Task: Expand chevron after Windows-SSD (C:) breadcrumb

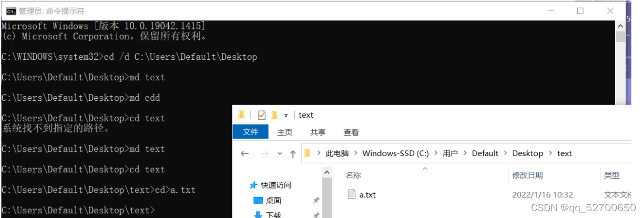Action: point(436,153)
